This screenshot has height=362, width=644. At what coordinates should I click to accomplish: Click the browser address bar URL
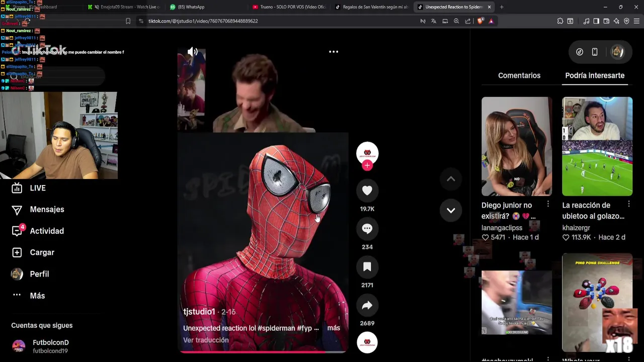pos(203,21)
